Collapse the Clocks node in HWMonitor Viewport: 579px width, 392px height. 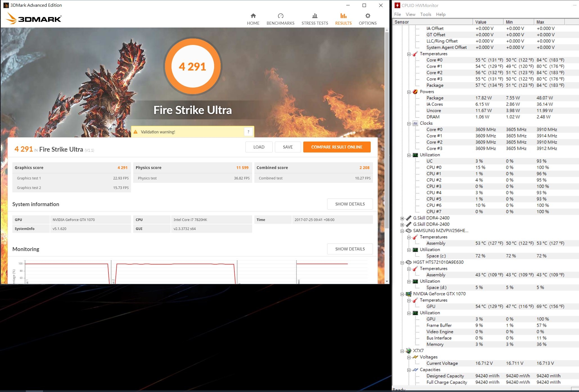click(409, 124)
